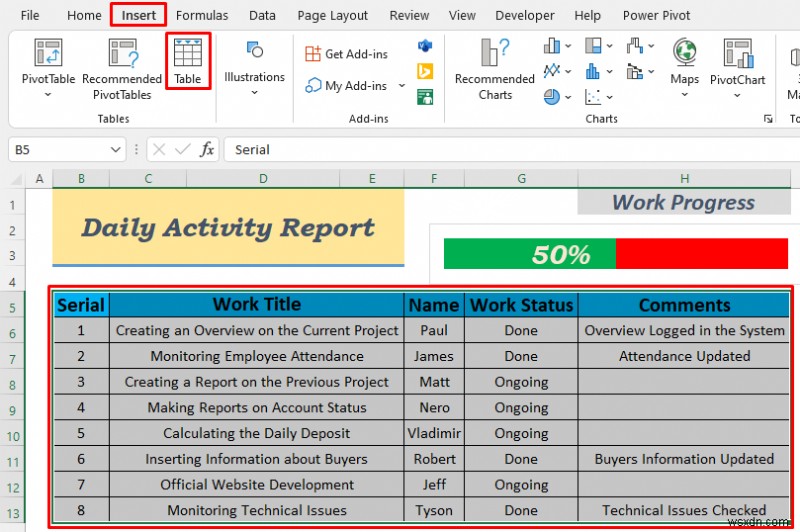
Task: Click the Hierarchy (Treemap) chart icon
Action: (x=593, y=46)
